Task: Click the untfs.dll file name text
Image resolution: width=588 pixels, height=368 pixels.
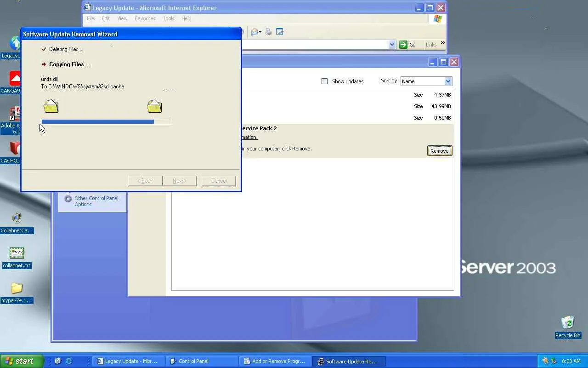Action: point(49,79)
